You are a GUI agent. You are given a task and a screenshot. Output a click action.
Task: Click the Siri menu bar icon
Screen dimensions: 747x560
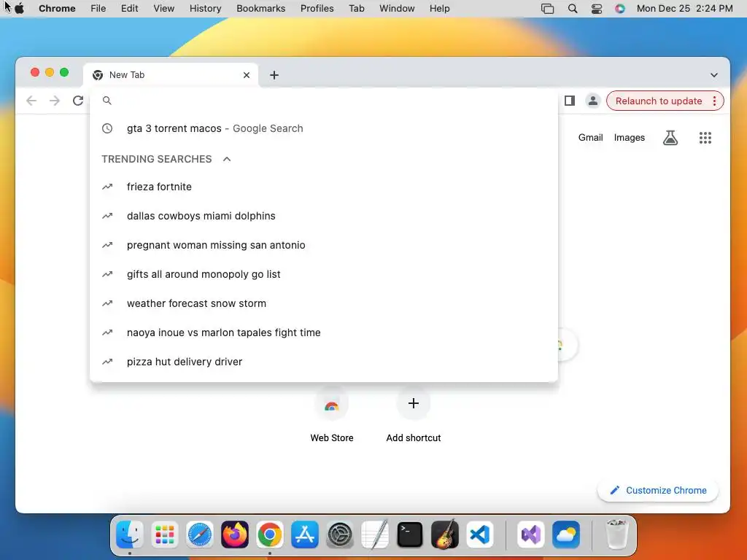click(620, 9)
